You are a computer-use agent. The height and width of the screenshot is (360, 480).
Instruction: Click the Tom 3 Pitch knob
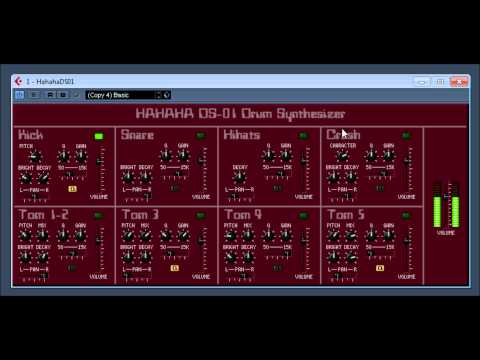point(128,236)
